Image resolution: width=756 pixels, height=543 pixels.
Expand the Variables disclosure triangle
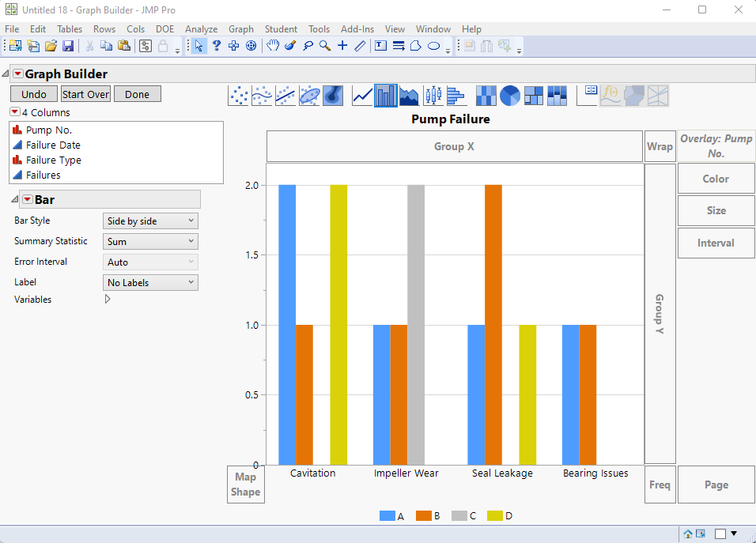[108, 300]
